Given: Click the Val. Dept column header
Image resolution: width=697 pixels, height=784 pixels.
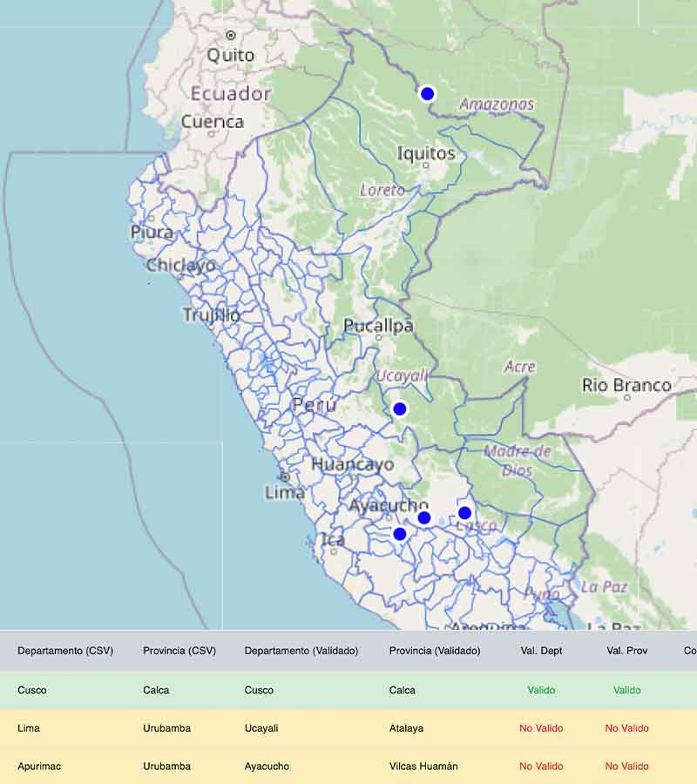Looking at the screenshot, I should point(541,651).
